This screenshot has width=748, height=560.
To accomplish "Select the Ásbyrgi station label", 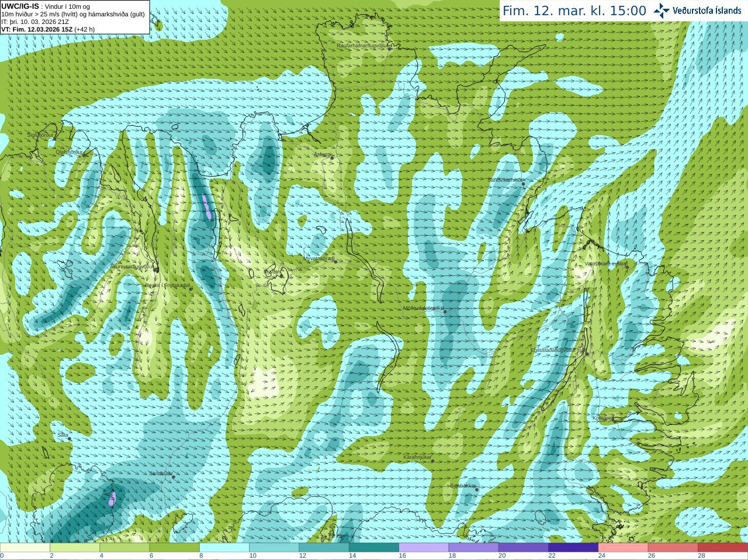I will point(322,154).
